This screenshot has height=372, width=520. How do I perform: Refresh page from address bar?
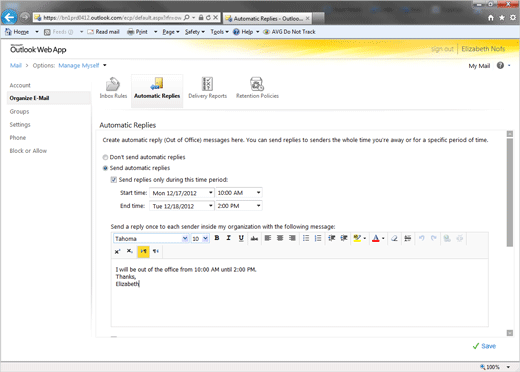pyautogui.click(x=208, y=17)
